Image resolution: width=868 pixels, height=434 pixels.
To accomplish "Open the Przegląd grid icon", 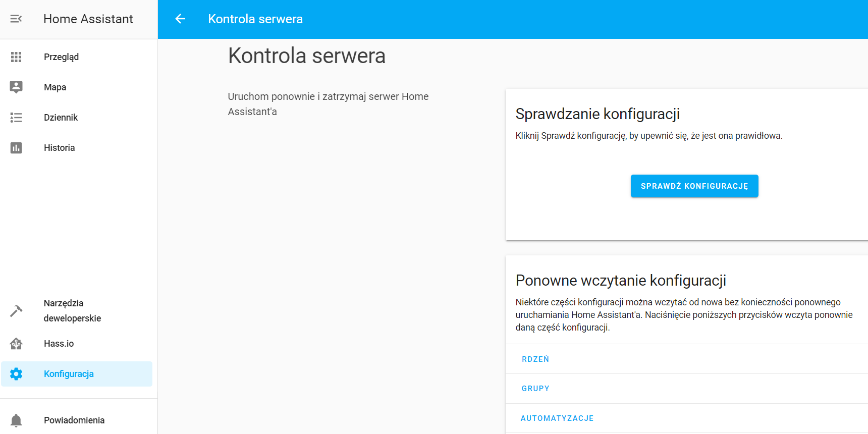I will point(16,57).
